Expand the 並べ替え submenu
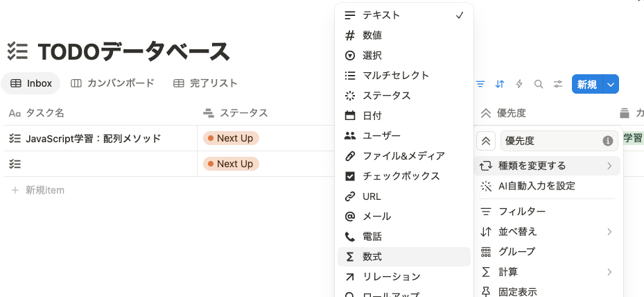 click(547, 232)
